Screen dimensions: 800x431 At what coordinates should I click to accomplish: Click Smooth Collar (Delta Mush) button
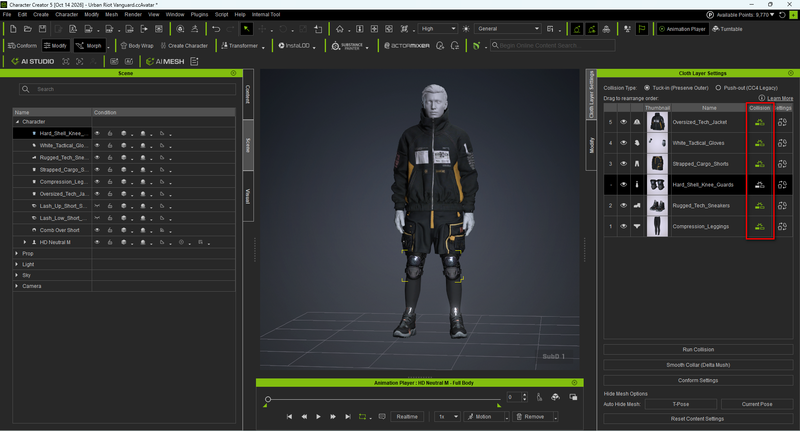[698, 365]
